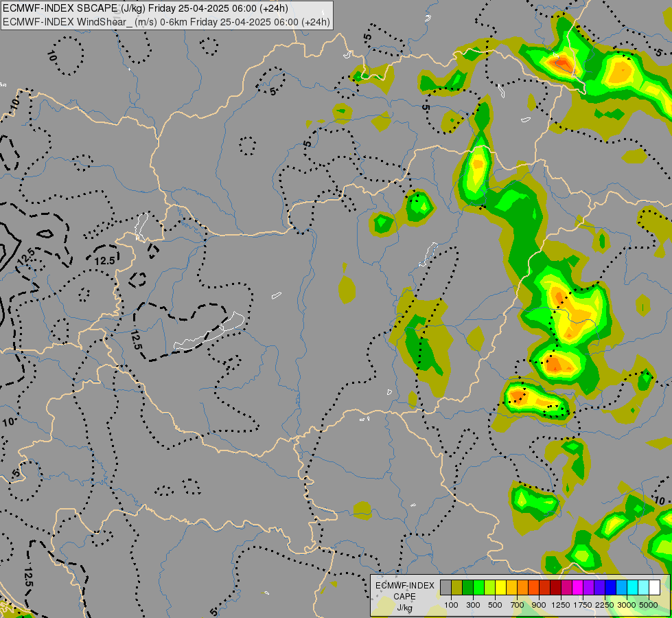Viewport: 672px width, 618px height.
Task: Pick the purple swatch right of 1750
Action: pos(589,588)
